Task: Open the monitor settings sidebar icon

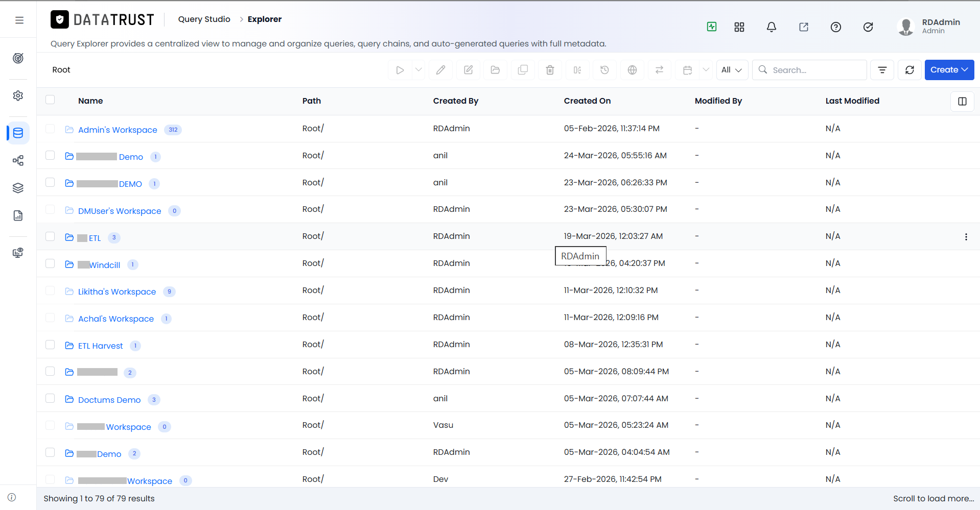Action: pyautogui.click(x=18, y=253)
